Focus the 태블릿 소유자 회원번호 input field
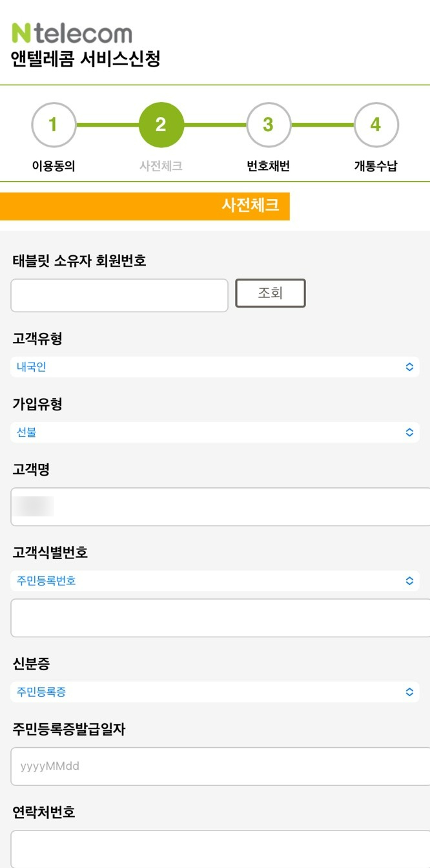This screenshot has width=430, height=868. (119, 295)
